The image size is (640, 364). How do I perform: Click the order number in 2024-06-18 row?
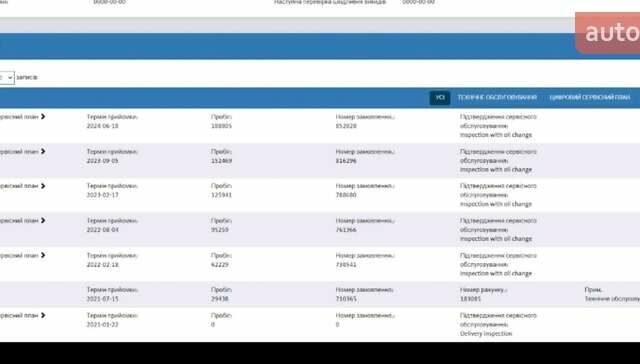(x=346, y=126)
